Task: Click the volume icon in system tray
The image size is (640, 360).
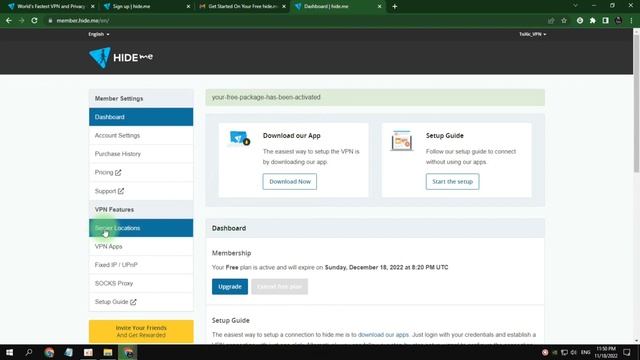Action: pyautogui.click(x=573, y=352)
